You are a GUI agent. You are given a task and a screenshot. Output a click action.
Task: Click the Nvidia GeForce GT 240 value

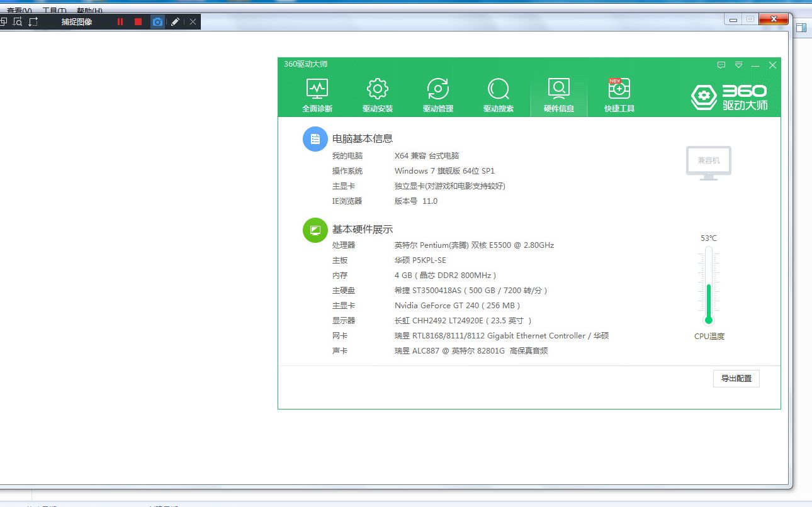tap(458, 306)
